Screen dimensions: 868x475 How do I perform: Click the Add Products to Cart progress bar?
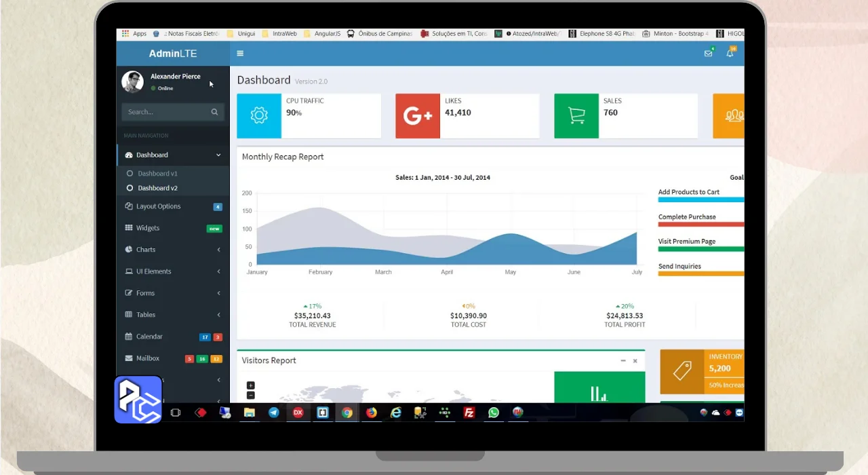tap(701, 199)
